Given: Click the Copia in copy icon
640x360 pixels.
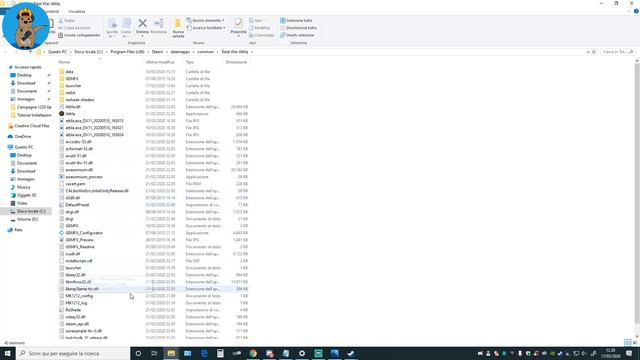Looking at the screenshot, I should [x=126, y=24].
